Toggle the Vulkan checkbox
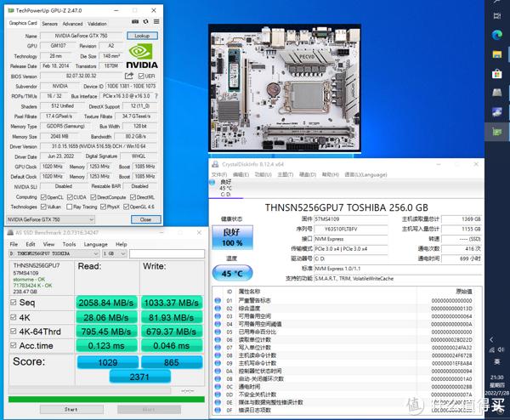The height and width of the screenshot is (420, 510). point(43,207)
